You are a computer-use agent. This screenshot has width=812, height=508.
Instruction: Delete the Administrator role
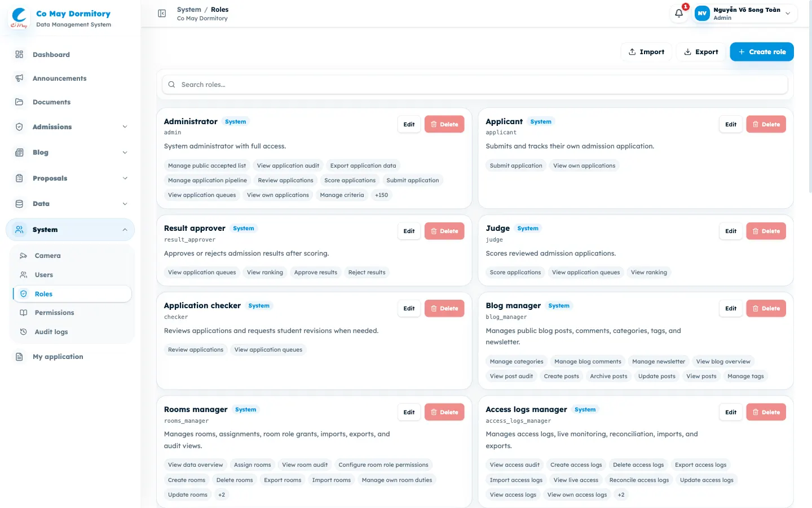[444, 124]
